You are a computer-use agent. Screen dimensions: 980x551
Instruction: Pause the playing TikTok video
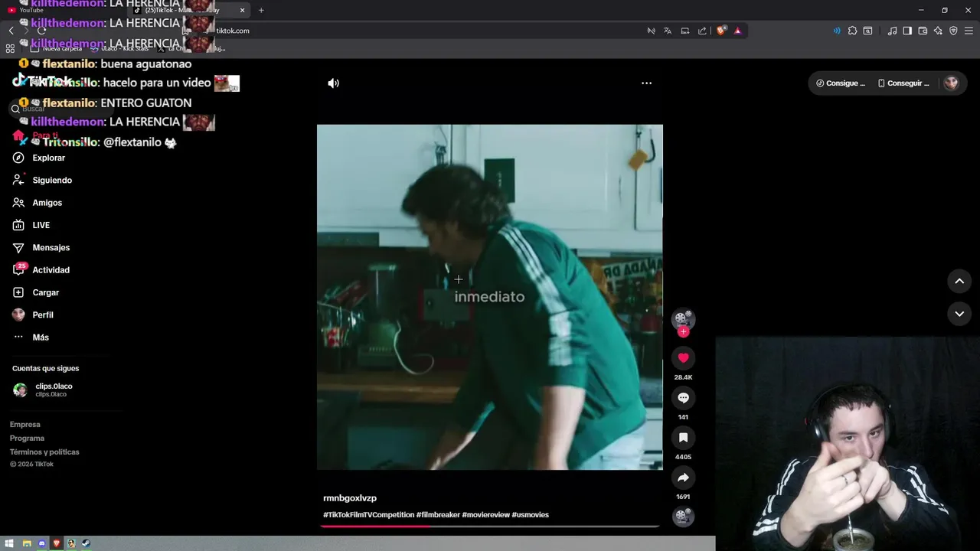click(490, 297)
